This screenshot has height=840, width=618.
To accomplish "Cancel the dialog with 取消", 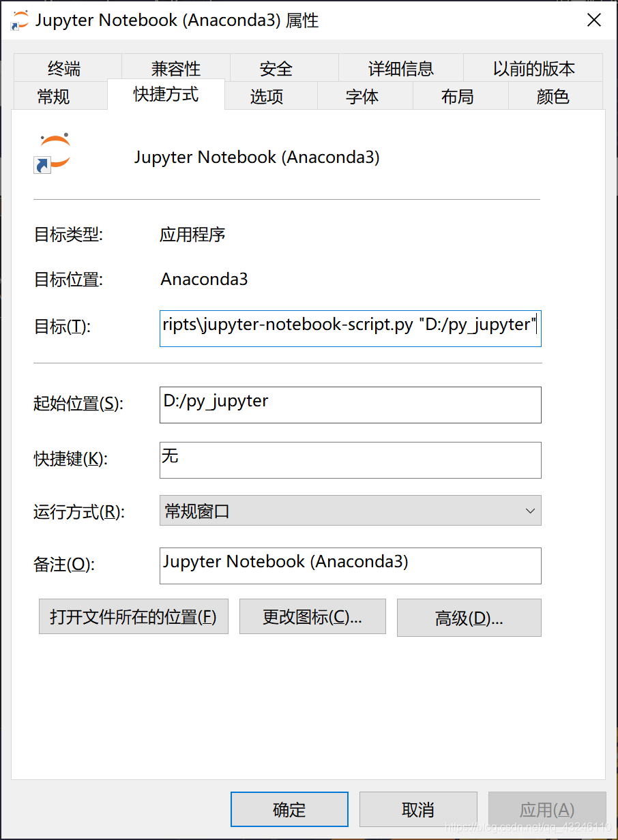I will [418, 809].
